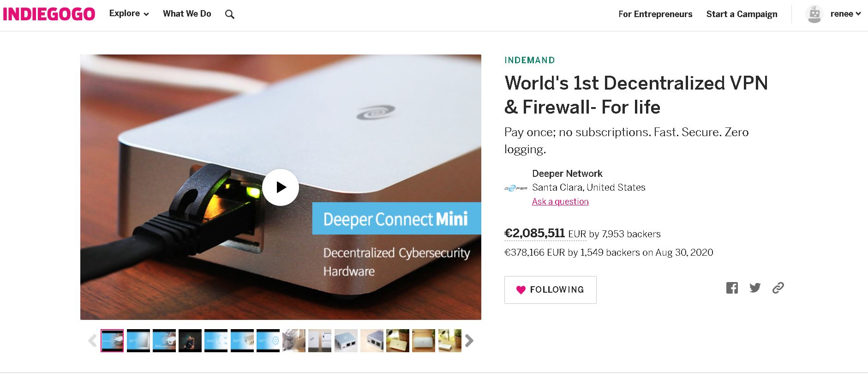Screen dimensions: 868x391
Task: Open the renee account dropdown
Action: click(x=845, y=14)
